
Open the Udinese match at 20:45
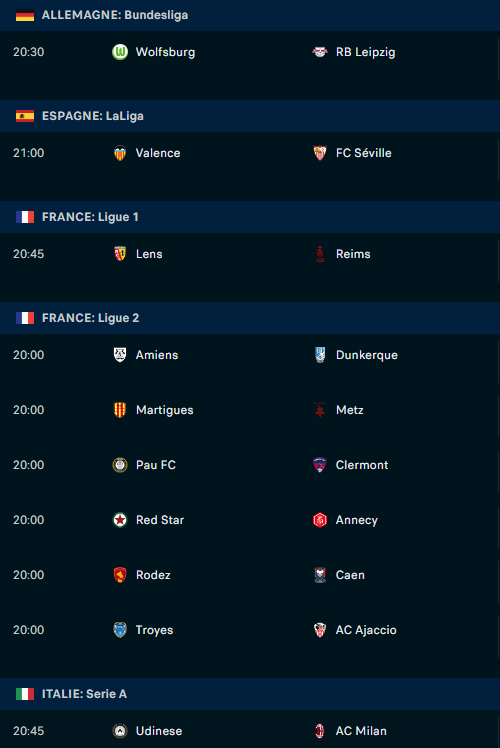[250, 731]
